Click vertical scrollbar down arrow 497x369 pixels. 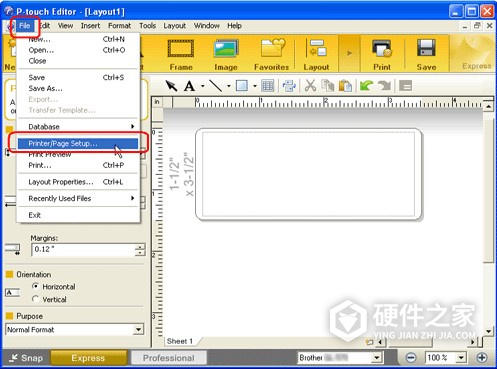488,331
